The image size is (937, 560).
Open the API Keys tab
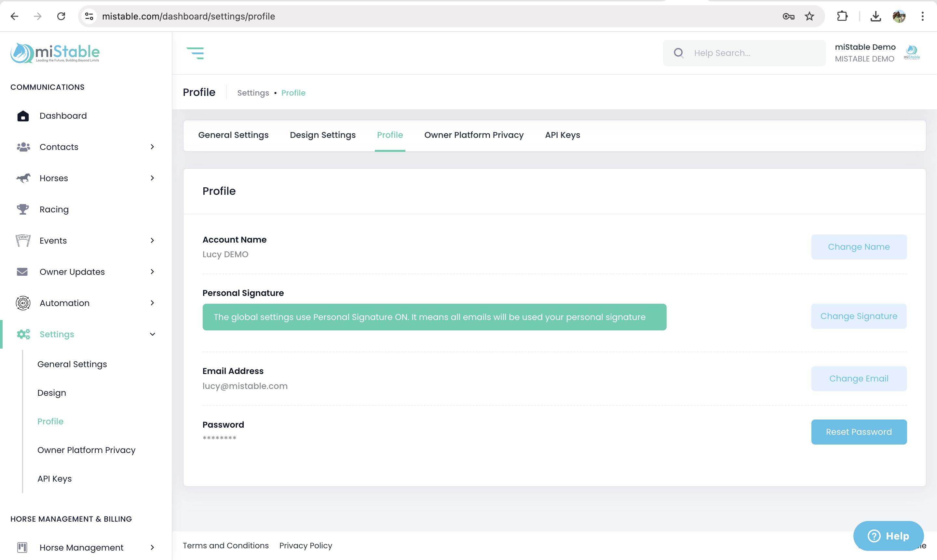pyautogui.click(x=562, y=135)
